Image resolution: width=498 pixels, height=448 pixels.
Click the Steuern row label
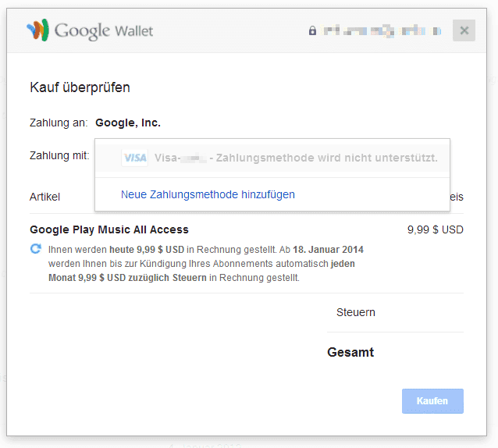pyautogui.click(x=356, y=312)
